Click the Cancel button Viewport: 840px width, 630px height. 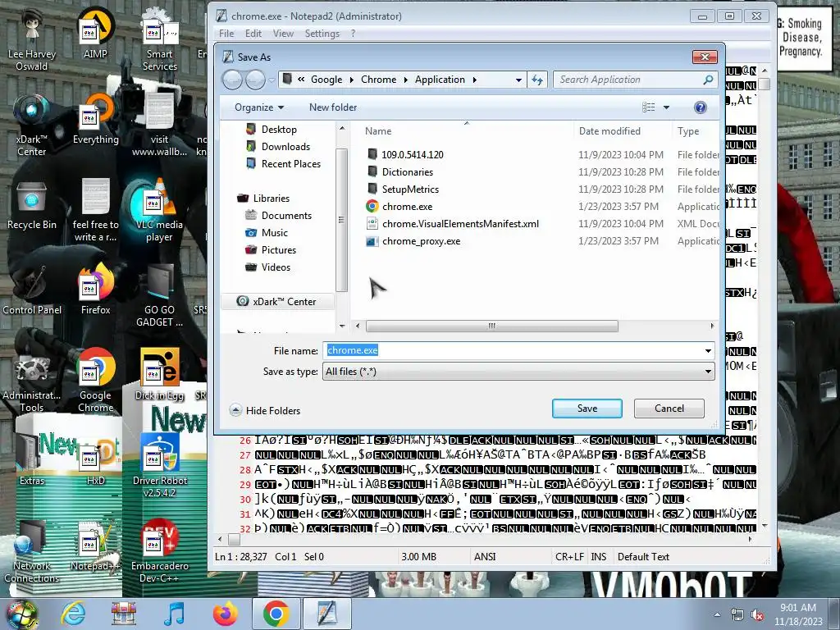(669, 409)
